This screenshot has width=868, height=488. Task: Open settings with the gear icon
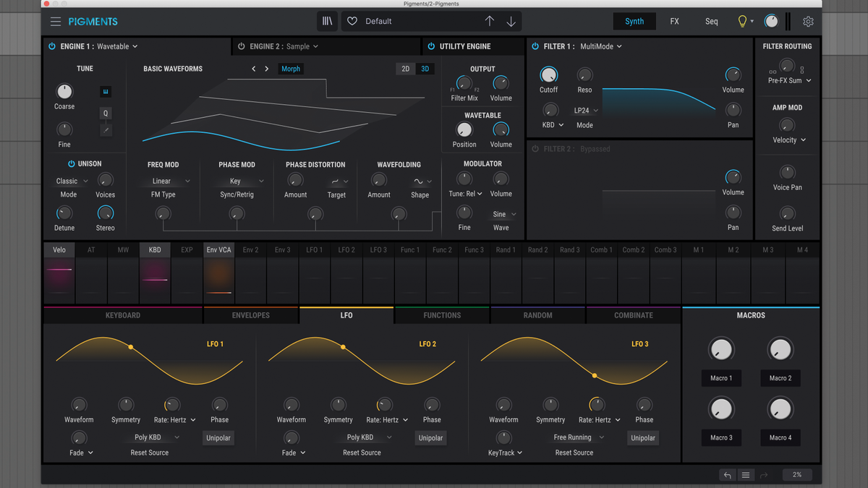pos(808,22)
